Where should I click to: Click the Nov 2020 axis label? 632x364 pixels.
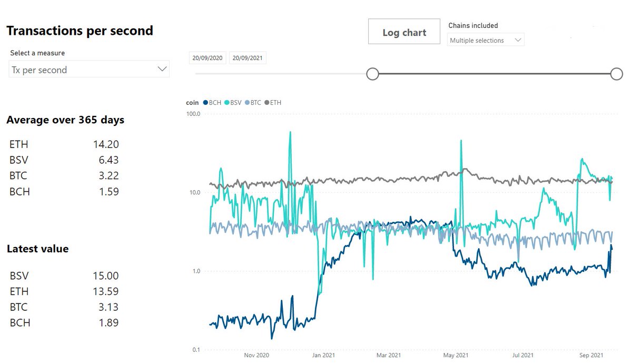tap(257, 356)
